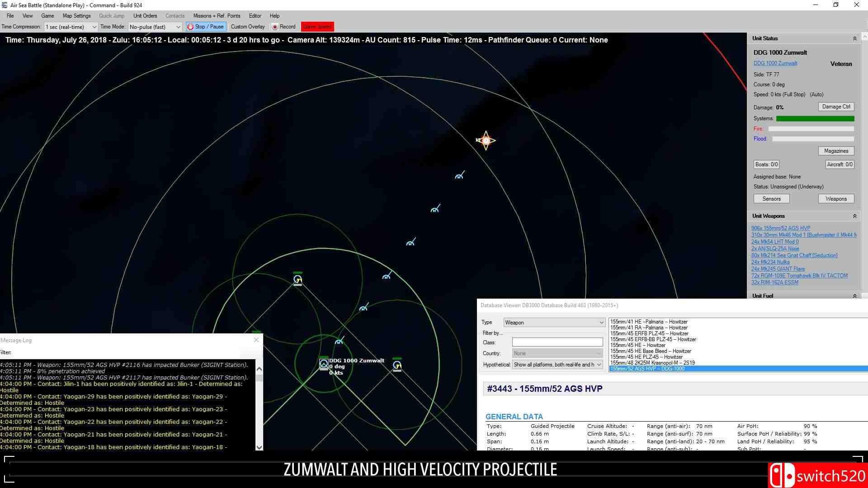The image size is (868, 488).
Task: Open the Missions + Ref. Points menu
Action: coord(217,16)
